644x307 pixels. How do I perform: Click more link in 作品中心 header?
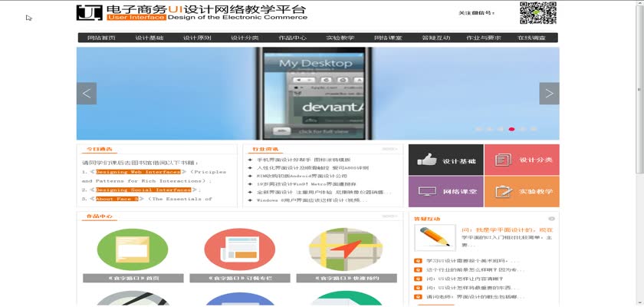tap(389, 216)
